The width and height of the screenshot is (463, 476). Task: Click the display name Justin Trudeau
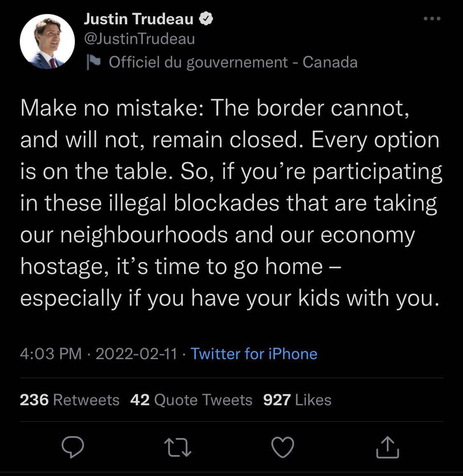[x=139, y=19]
